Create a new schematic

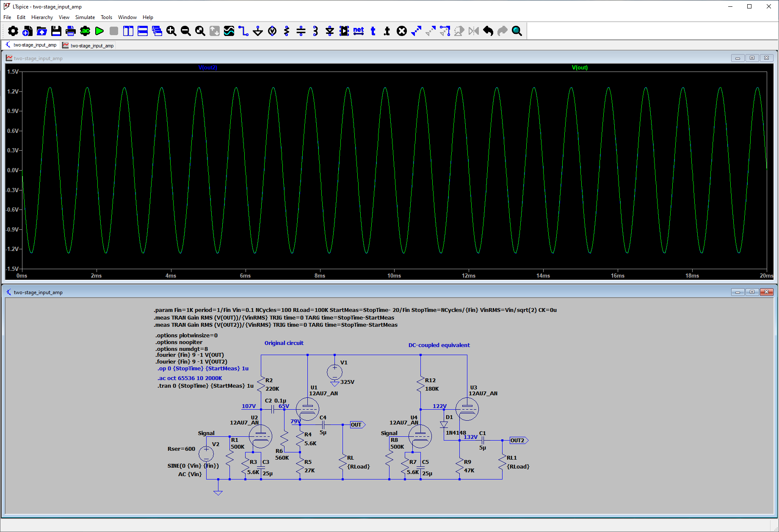click(x=28, y=31)
